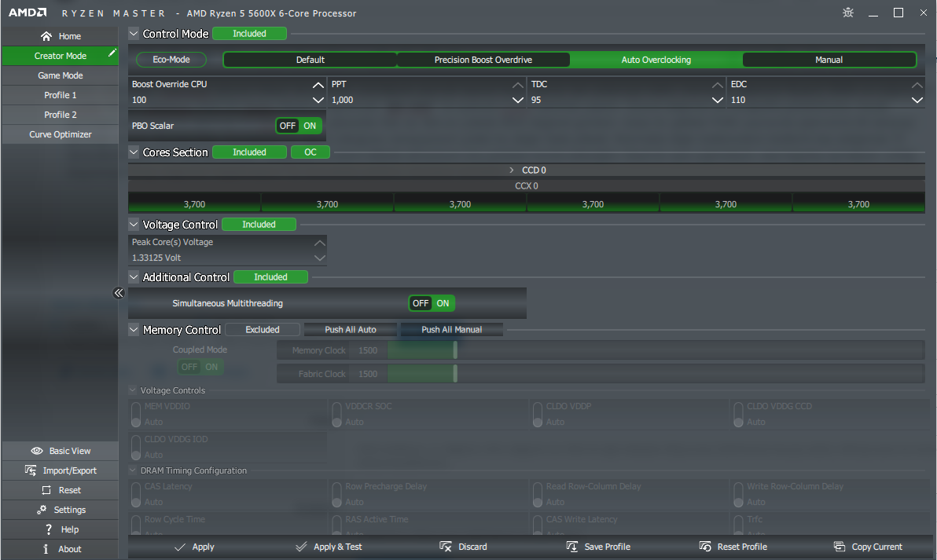Click the OC button in Cores Section

click(x=310, y=152)
